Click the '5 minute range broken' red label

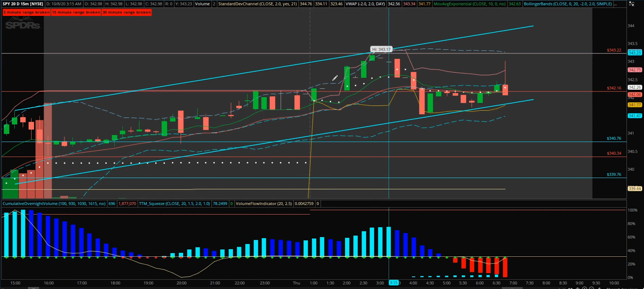point(27,12)
